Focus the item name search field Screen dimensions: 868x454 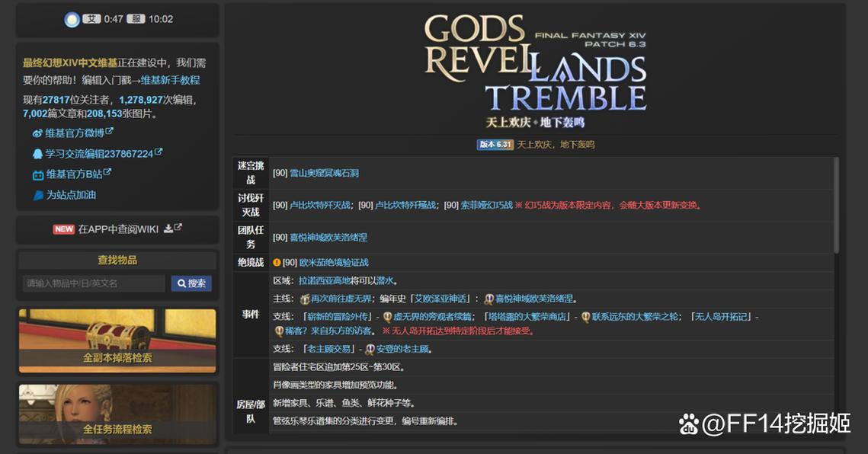tap(94, 283)
